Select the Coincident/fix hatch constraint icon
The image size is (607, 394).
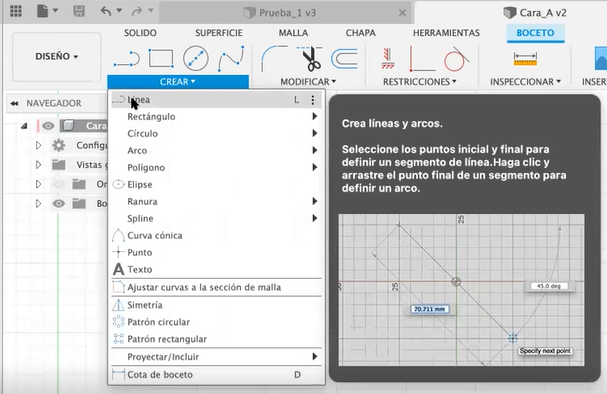tap(388, 58)
